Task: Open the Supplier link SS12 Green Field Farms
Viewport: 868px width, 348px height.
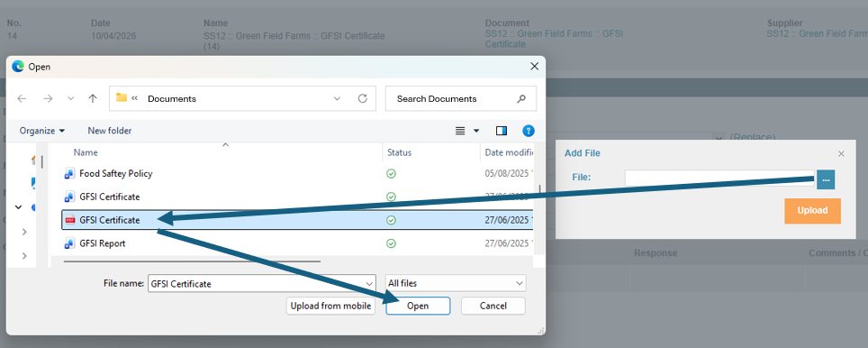Action: click(x=817, y=33)
